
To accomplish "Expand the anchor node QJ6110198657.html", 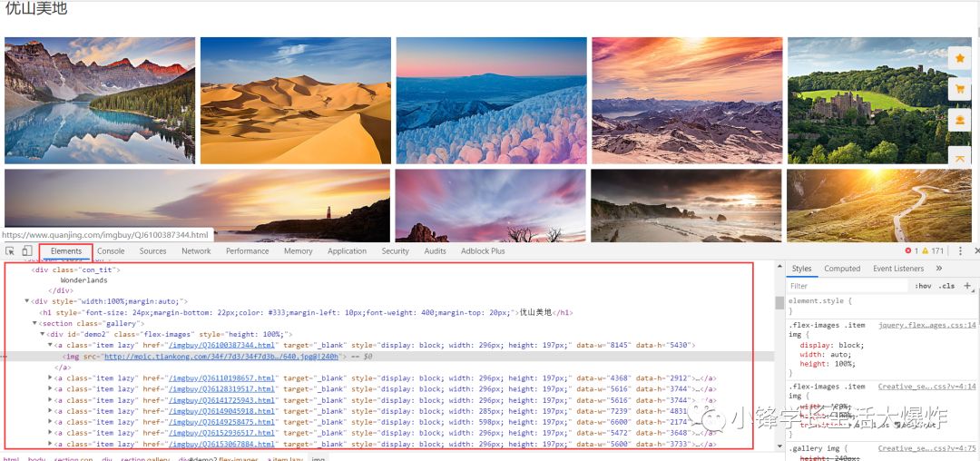I will [50, 378].
